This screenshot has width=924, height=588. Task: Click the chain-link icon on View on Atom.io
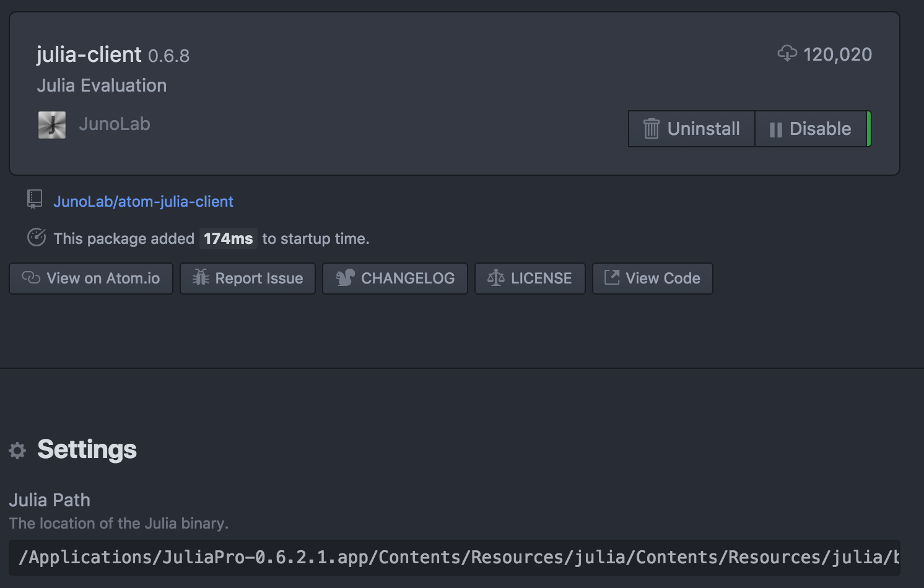pos(31,278)
